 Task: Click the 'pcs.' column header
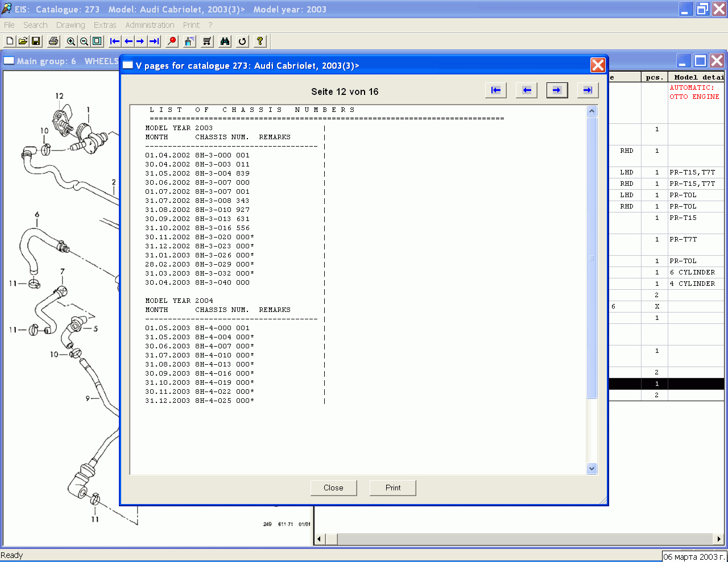[x=654, y=77]
